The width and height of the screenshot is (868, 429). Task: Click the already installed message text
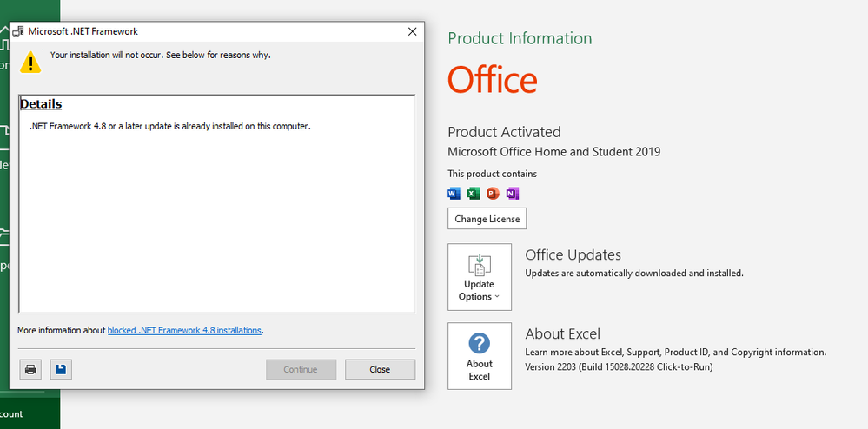(x=169, y=127)
